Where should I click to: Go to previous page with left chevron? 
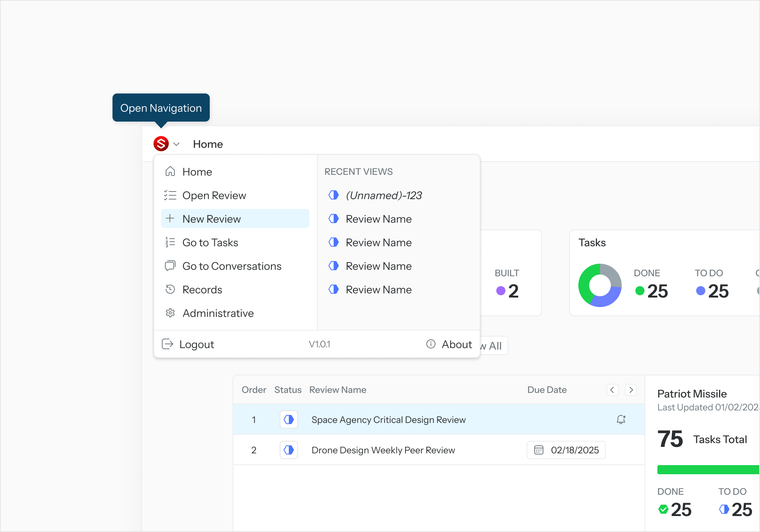pos(612,390)
